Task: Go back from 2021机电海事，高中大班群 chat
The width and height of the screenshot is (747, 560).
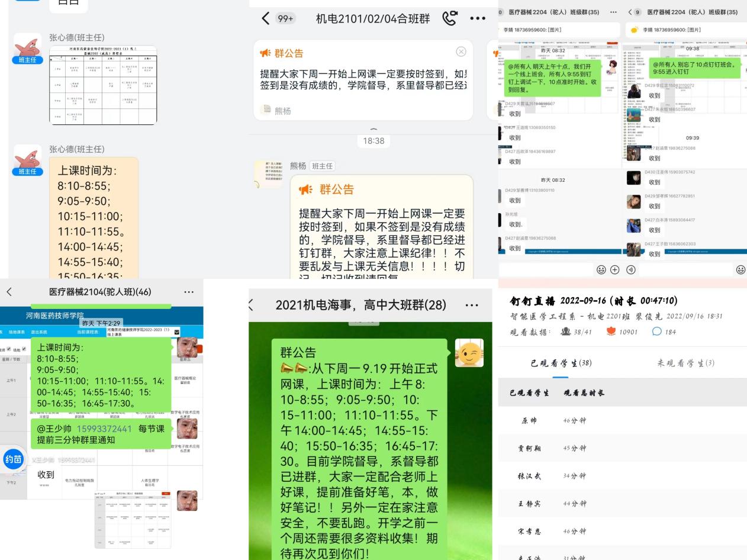Action: pyautogui.click(x=252, y=305)
